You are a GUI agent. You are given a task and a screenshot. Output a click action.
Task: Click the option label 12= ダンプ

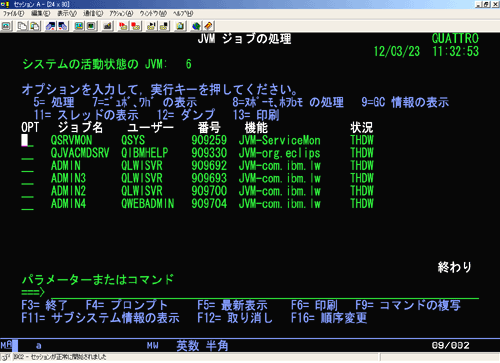pyautogui.click(x=186, y=115)
